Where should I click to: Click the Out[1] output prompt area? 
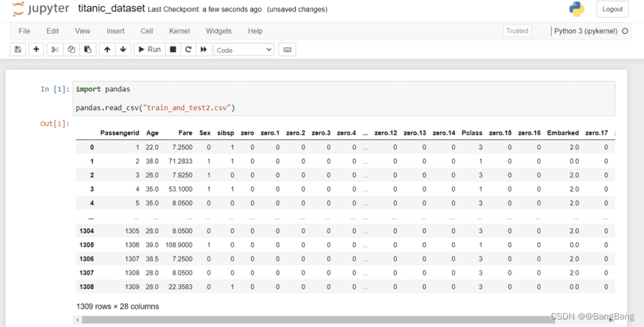pyautogui.click(x=55, y=123)
